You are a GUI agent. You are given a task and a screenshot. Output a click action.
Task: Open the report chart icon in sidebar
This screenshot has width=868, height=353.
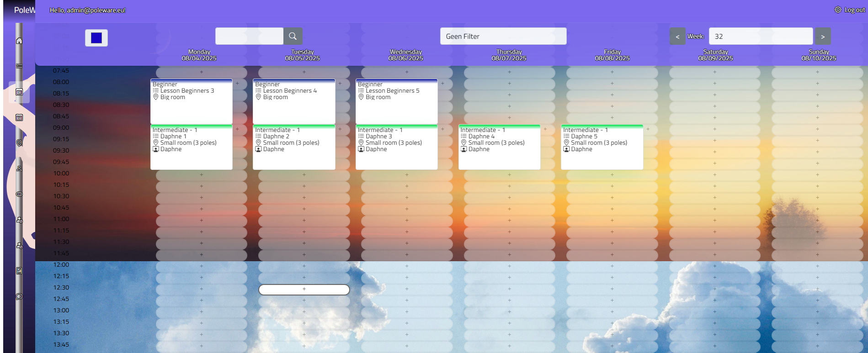click(19, 271)
